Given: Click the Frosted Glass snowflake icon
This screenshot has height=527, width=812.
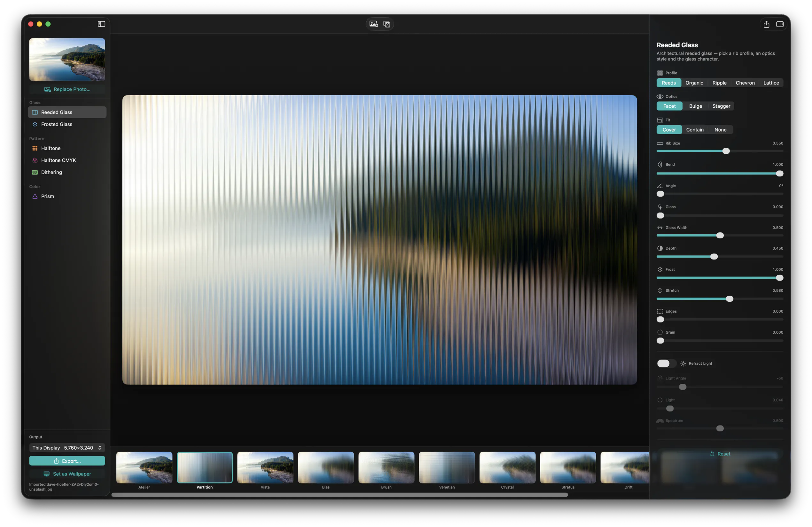Looking at the screenshot, I should (35, 124).
